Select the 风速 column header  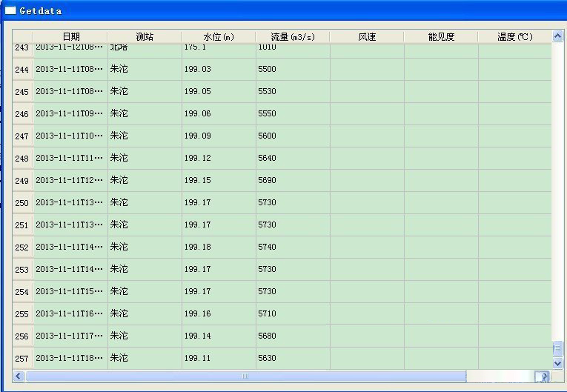(x=367, y=37)
